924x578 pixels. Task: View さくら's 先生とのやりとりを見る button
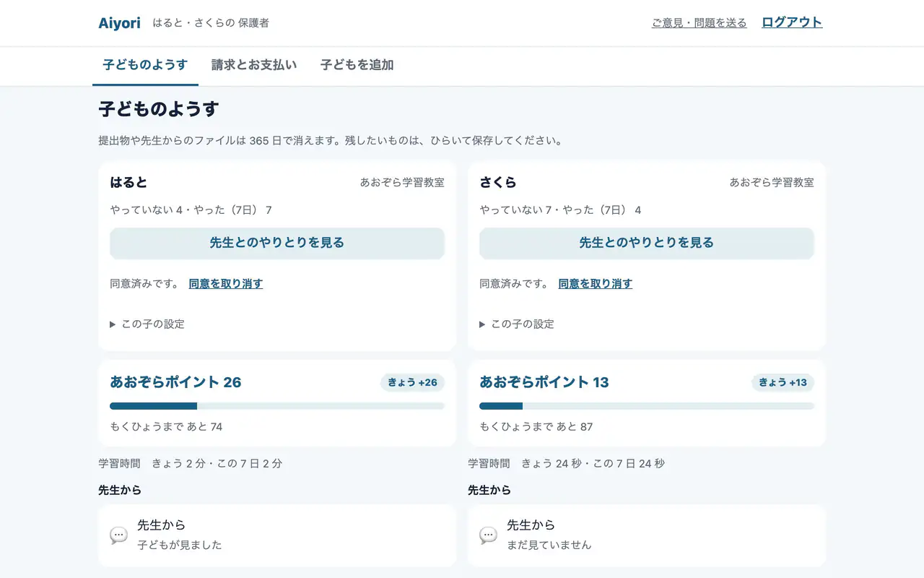(x=647, y=243)
